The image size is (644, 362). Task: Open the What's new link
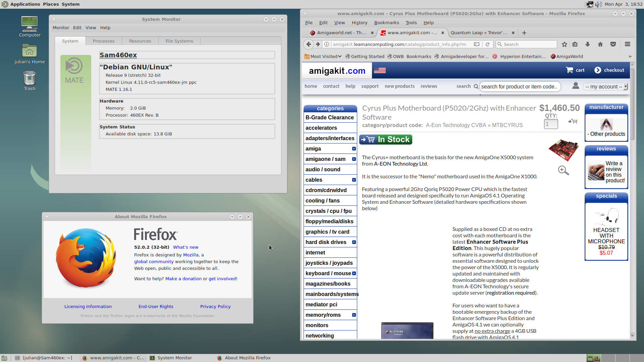tap(185, 247)
